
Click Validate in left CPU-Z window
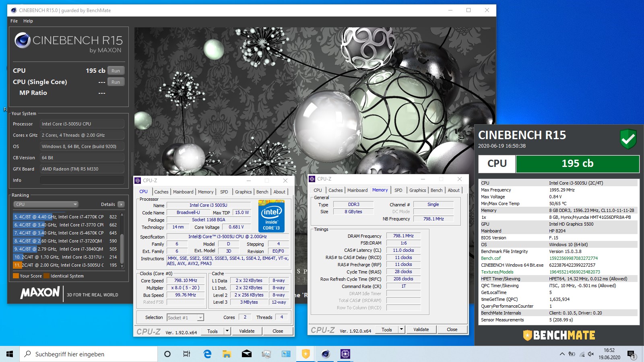tap(247, 331)
